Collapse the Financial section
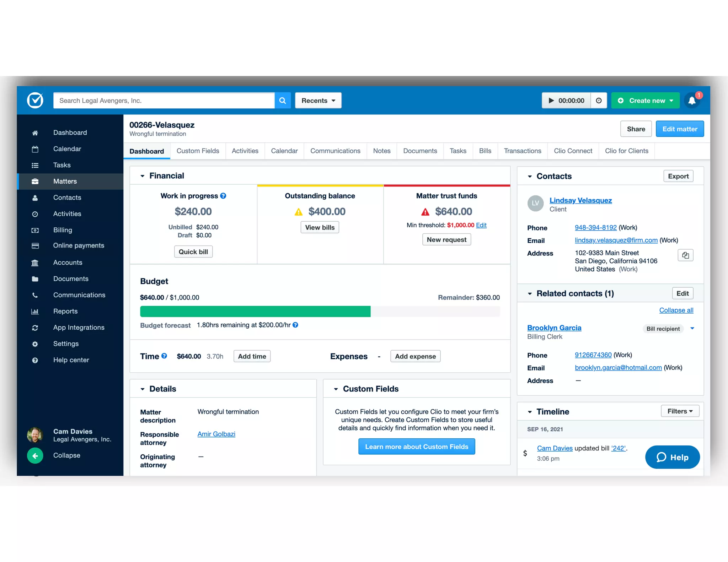 coord(143,176)
